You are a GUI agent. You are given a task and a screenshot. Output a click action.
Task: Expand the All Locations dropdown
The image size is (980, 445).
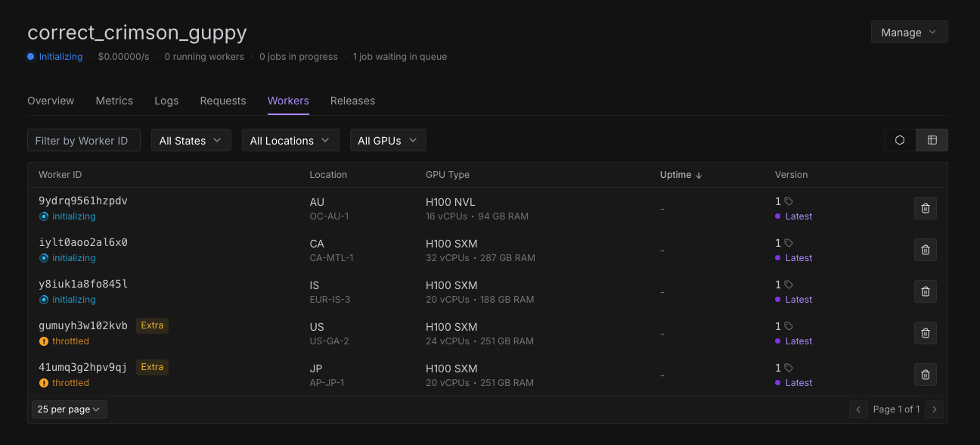coord(290,141)
